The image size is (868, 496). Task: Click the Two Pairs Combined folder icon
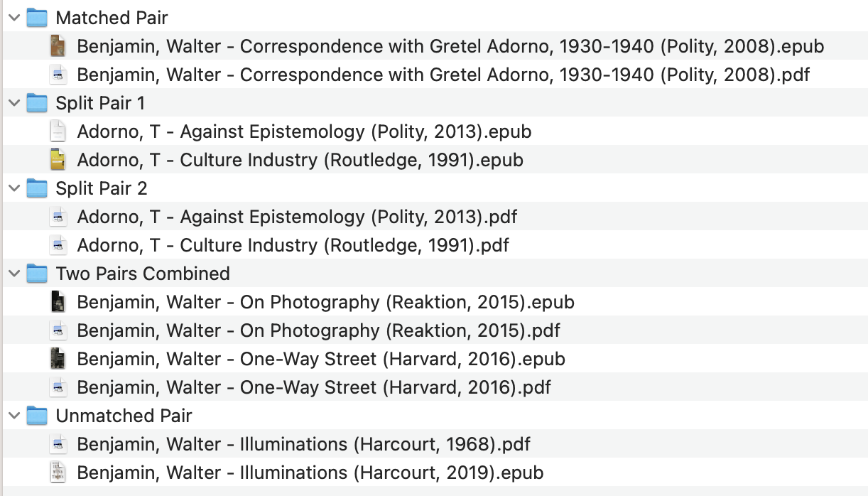click(x=37, y=274)
